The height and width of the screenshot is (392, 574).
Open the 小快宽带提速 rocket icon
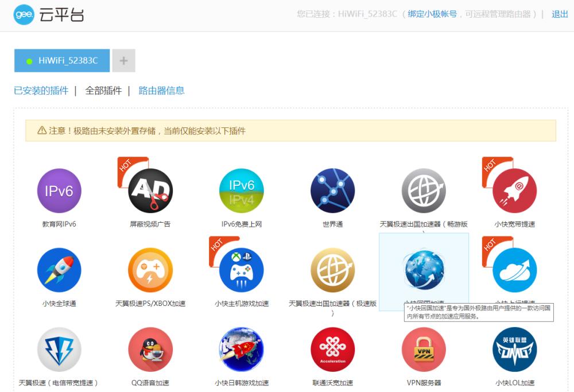tap(514, 191)
